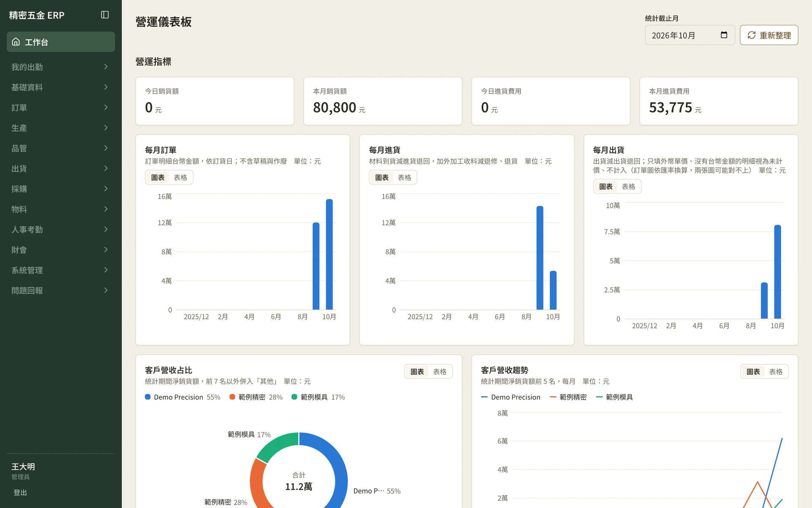Switch 每月進貨 card to 表格 view
The height and width of the screenshot is (508, 812).
[404, 177]
